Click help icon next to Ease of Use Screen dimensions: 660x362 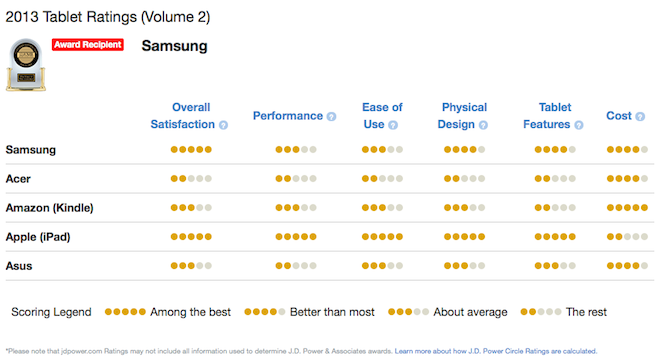[x=393, y=125]
